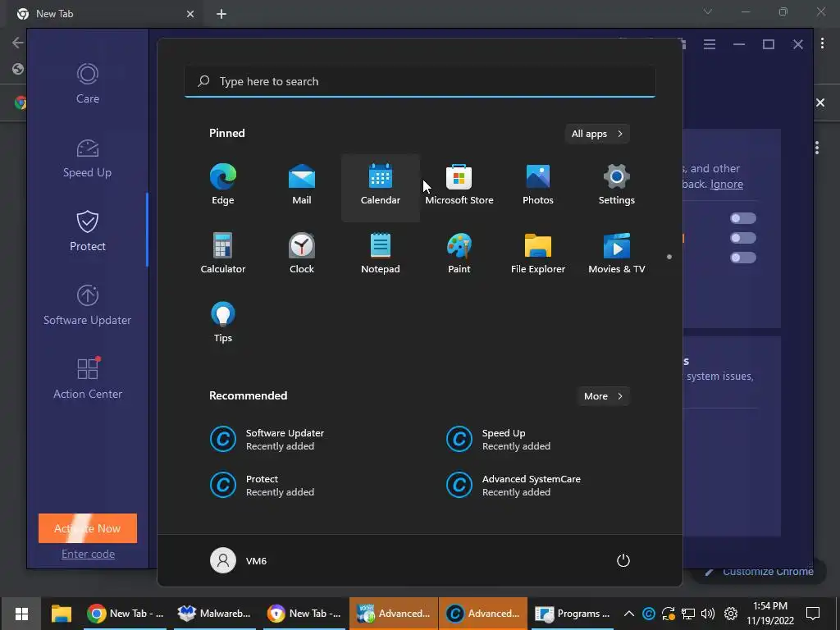Image resolution: width=840 pixels, height=630 pixels.
Task: Open Chrome tab search dropdown
Action: point(708,11)
